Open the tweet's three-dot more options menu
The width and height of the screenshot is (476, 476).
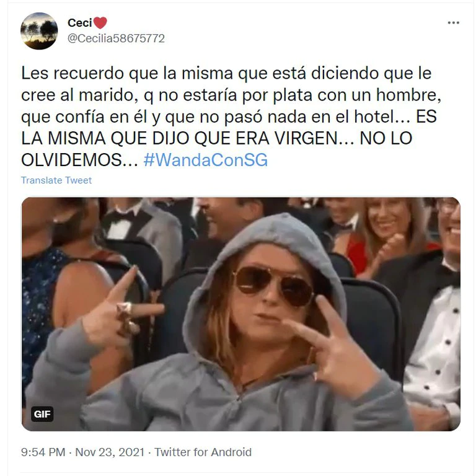click(453, 23)
